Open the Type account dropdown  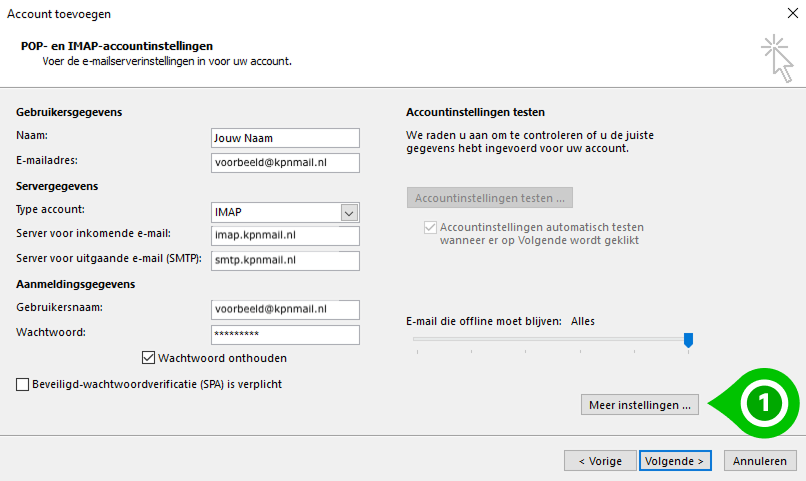click(349, 212)
